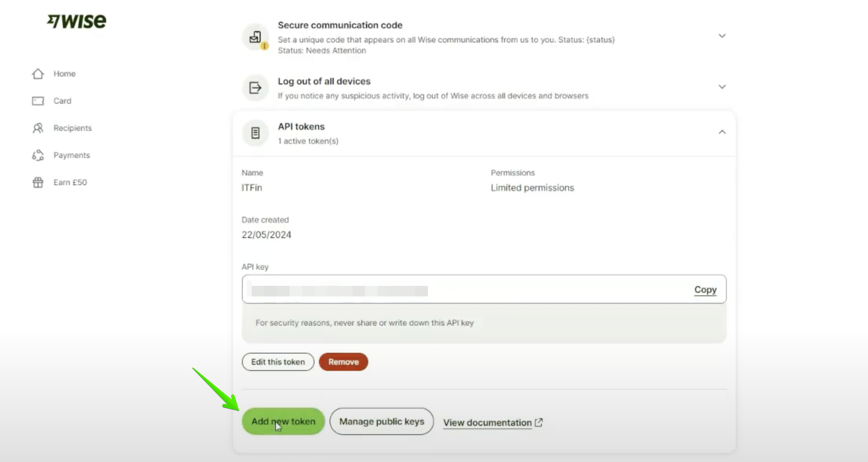Select the Card icon in sidebar
Image resolution: width=868 pixels, height=462 pixels.
(38, 101)
